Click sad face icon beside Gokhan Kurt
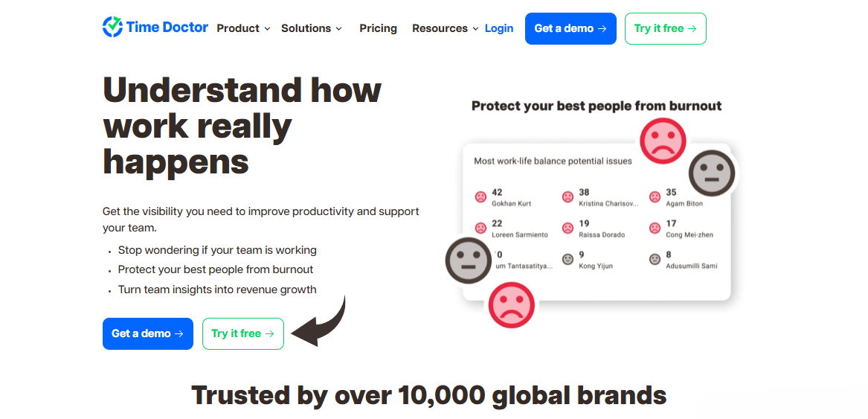Viewport: 868px width, 419px height. tap(480, 197)
